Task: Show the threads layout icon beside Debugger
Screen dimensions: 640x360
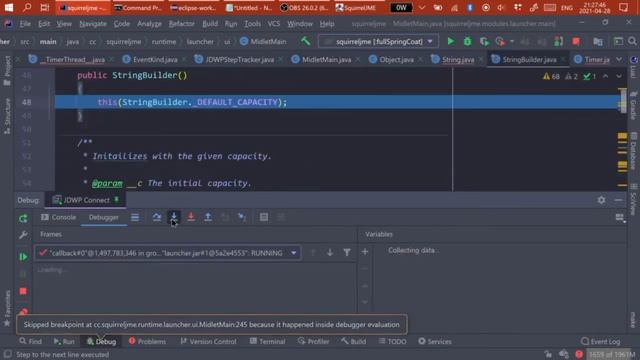Action: coord(135,217)
